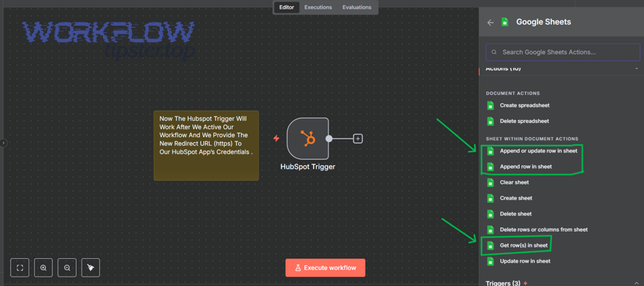Choose Create spreadsheet action
The image size is (644, 286).
click(525, 105)
